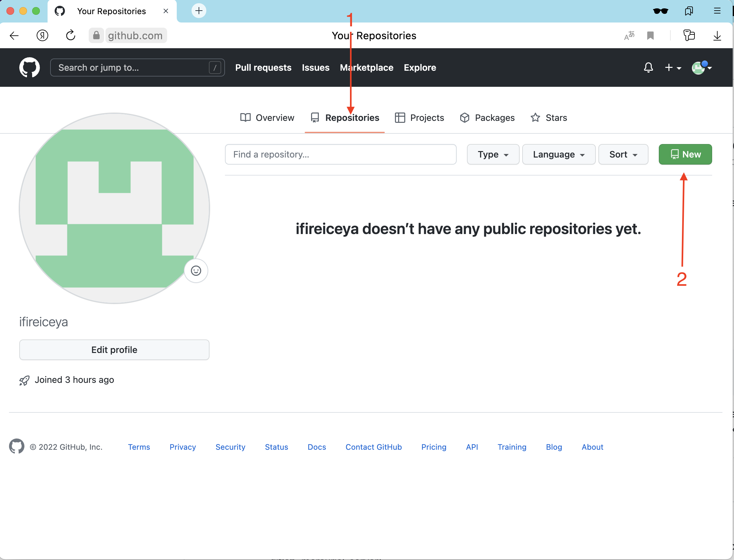The height and width of the screenshot is (560, 734).
Task: Click the Find a repository field
Action: click(x=341, y=154)
